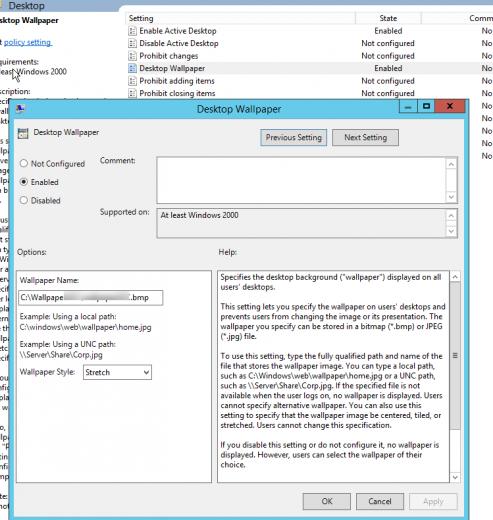Click the Desktop Wallpaper setting icon in dialog
The image size is (493, 520).
tap(23, 133)
